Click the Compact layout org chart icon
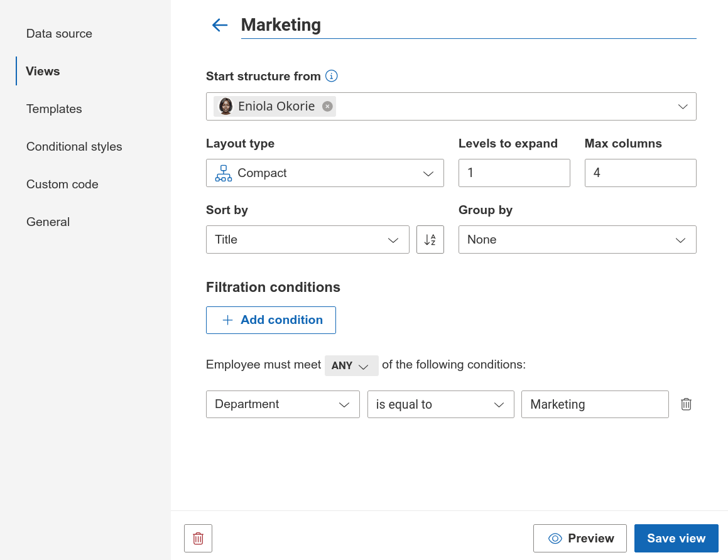The width and height of the screenshot is (728, 560). click(x=224, y=173)
